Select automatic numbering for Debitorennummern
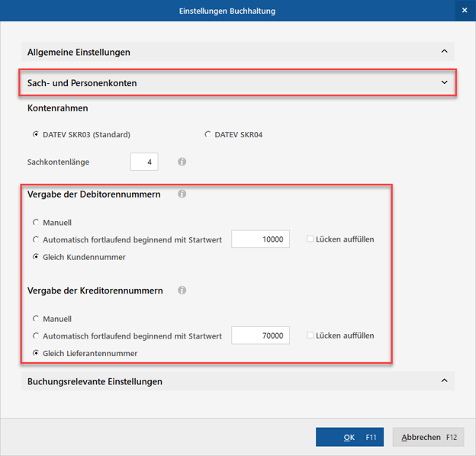The height and width of the screenshot is (456, 476). coord(36,239)
